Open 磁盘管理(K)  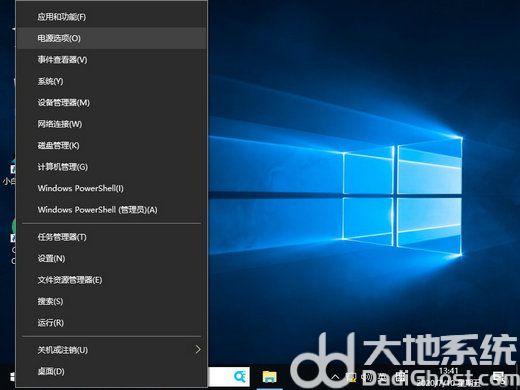point(112,145)
